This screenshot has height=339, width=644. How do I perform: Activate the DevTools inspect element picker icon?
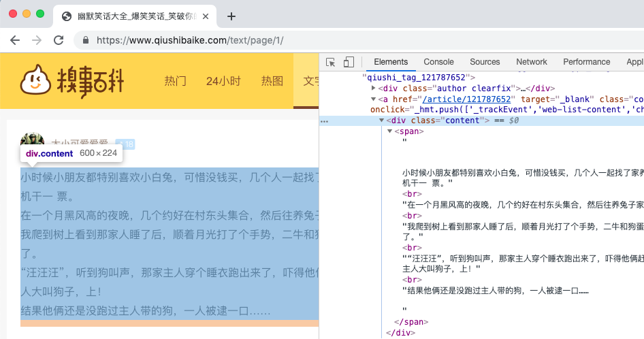(x=330, y=62)
